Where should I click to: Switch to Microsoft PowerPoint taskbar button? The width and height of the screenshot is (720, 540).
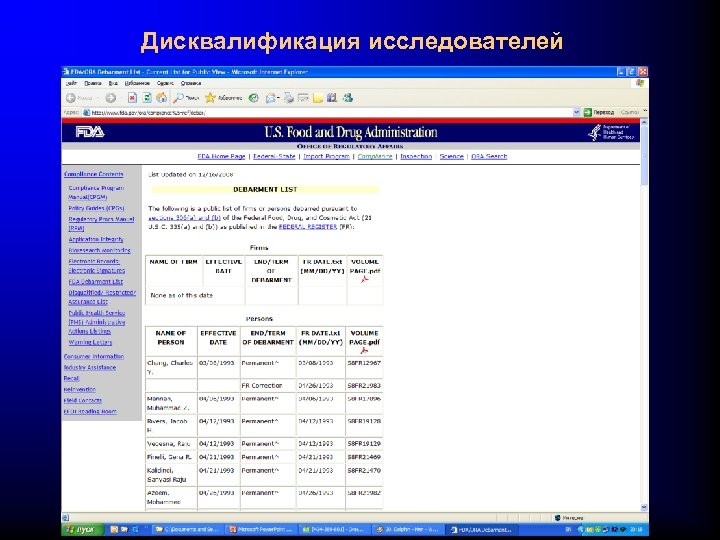261,529
